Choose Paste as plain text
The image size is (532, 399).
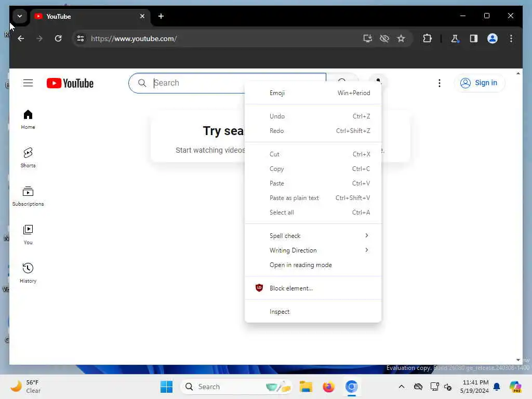tap(313, 198)
